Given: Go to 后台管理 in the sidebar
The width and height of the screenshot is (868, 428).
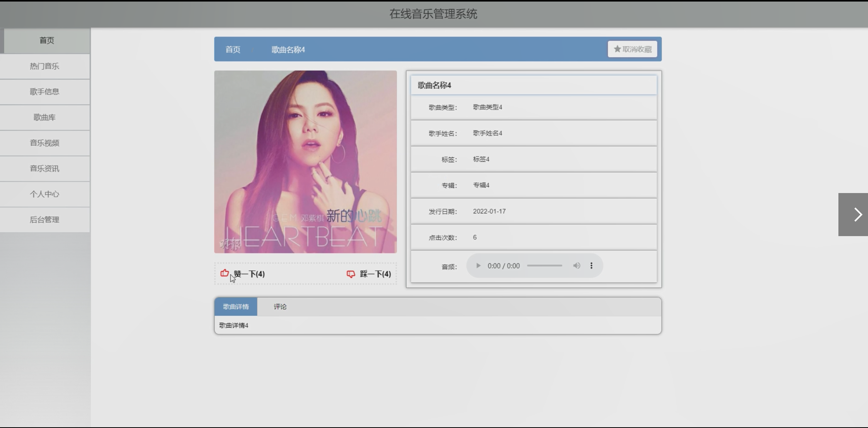Looking at the screenshot, I should (45, 220).
